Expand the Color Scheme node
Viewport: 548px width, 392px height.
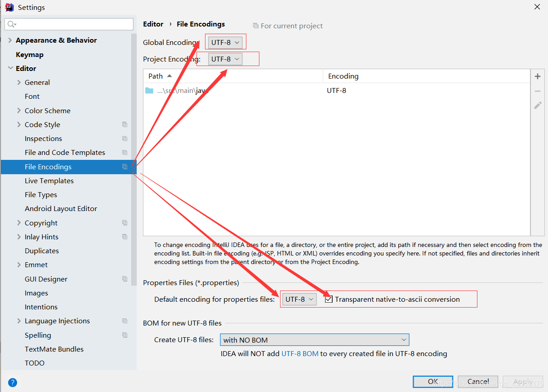19,110
